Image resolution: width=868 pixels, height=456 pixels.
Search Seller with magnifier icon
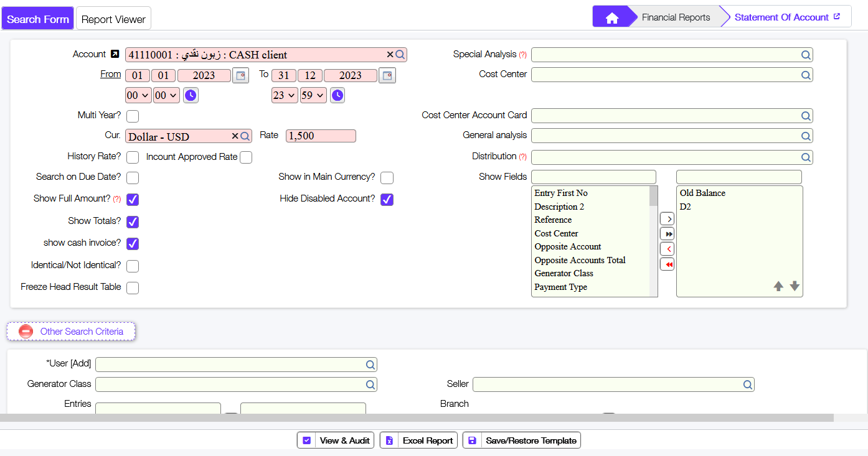click(747, 384)
